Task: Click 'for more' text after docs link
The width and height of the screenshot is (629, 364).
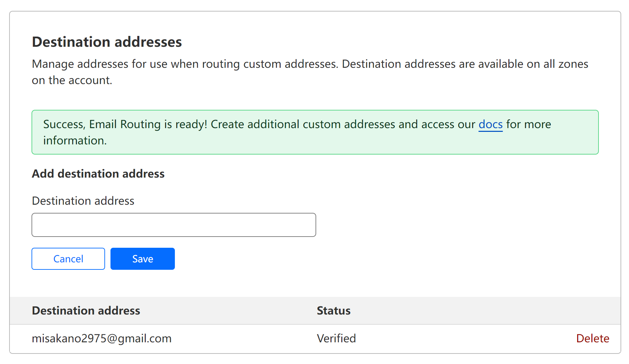Action: point(528,124)
